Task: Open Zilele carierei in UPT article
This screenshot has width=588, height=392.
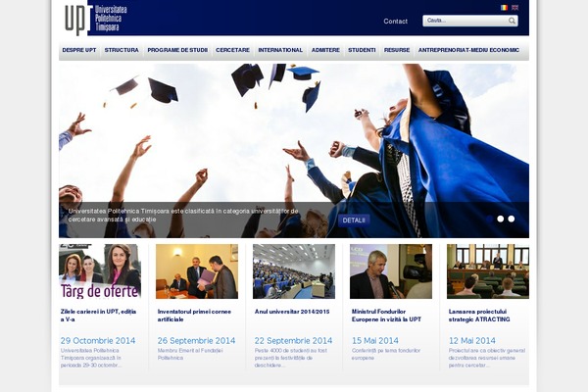Action: pos(98,316)
